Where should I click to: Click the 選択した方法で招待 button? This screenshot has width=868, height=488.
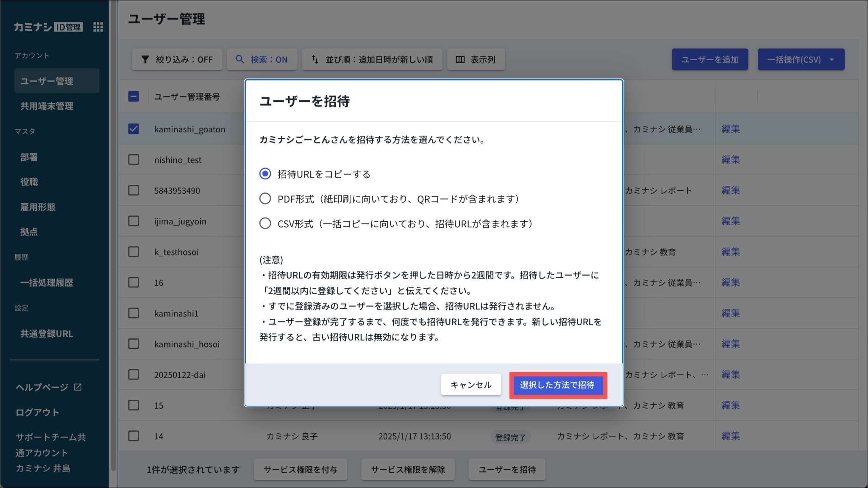(557, 385)
